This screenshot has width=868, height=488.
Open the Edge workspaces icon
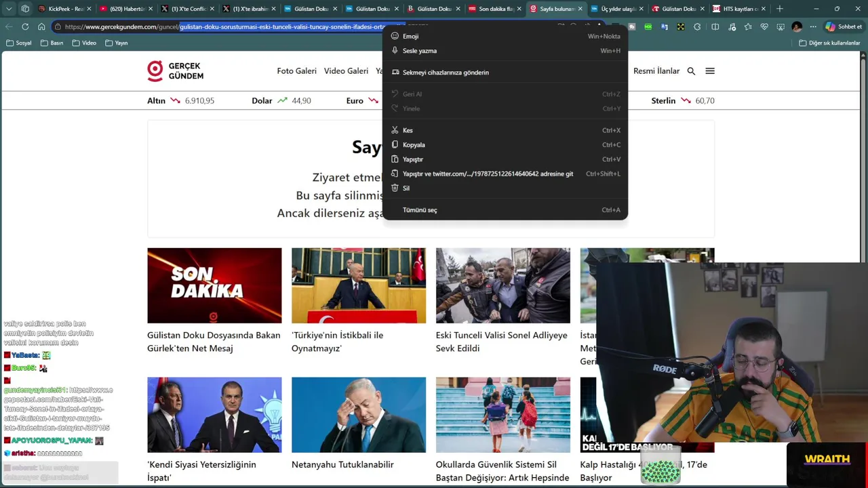[x=25, y=9]
